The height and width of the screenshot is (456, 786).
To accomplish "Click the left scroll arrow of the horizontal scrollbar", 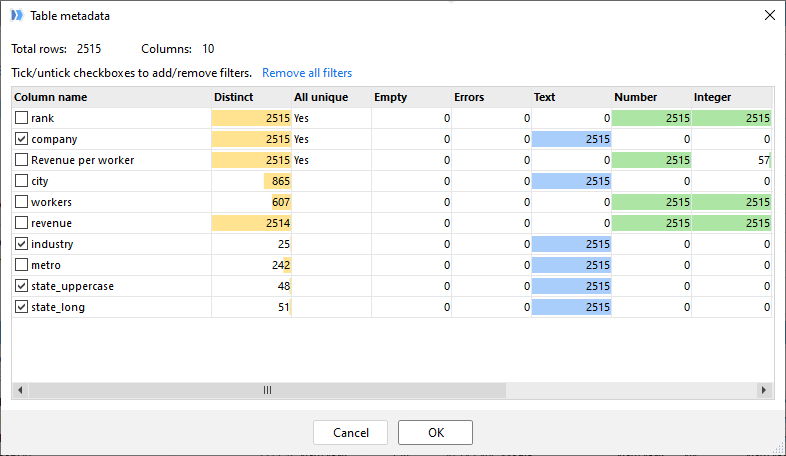I will point(20,390).
